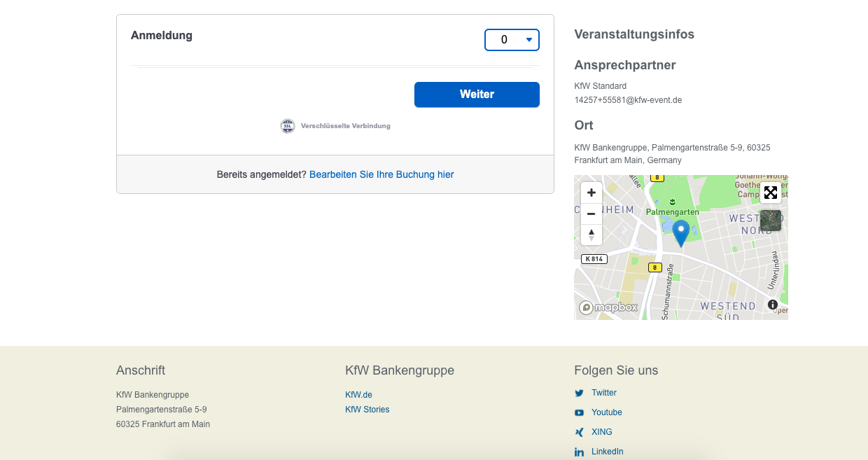The height and width of the screenshot is (460, 868).
Task: Click '60325 Frankfurt am Main' footer text
Action: tap(163, 424)
